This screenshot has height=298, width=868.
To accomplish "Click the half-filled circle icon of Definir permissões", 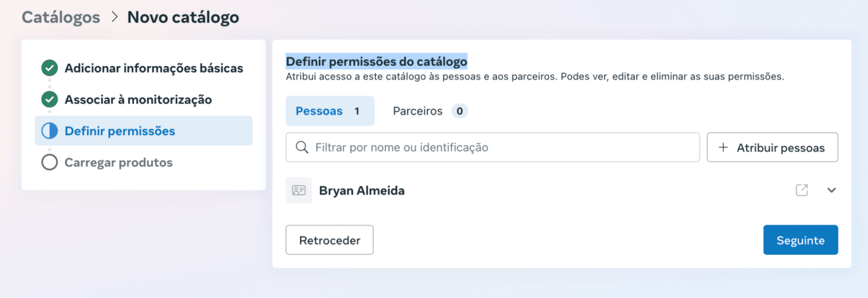I will click(49, 131).
